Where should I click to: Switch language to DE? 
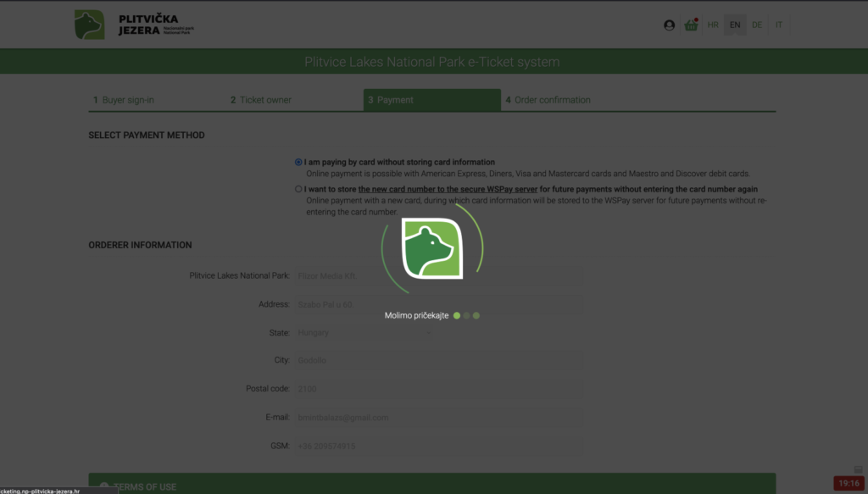[x=757, y=25]
